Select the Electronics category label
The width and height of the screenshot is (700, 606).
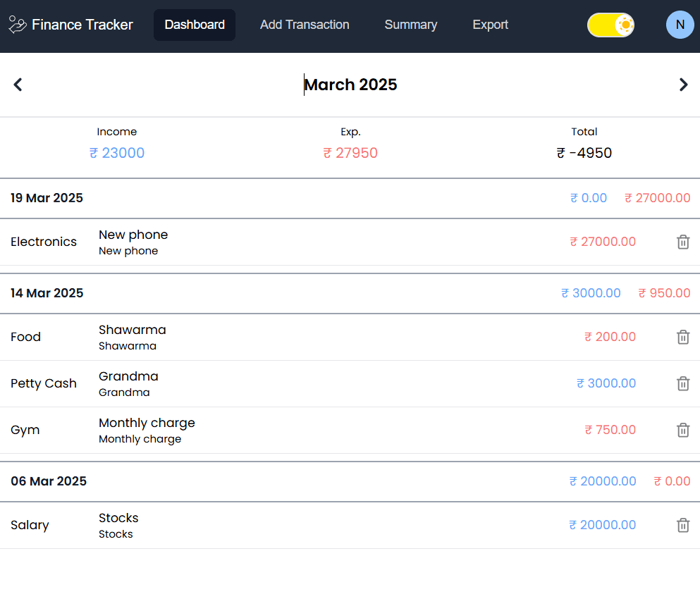[44, 242]
